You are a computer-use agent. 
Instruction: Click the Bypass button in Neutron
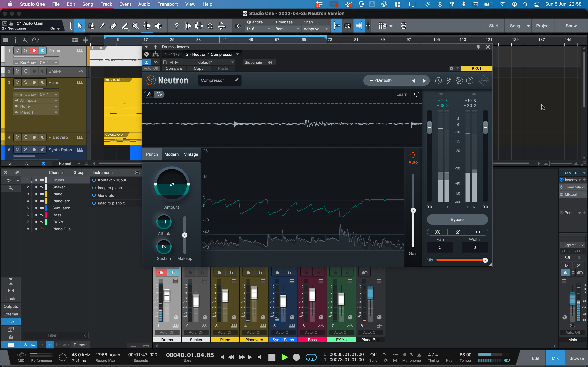[457, 220]
